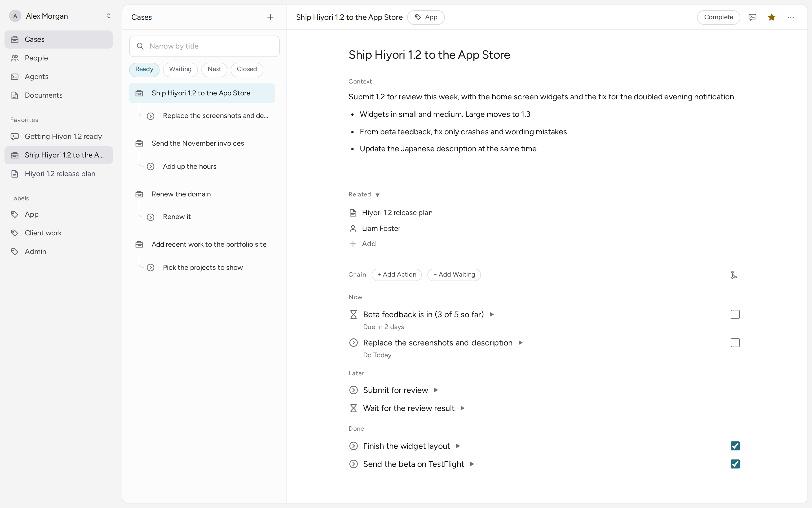The height and width of the screenshot is (508, 812).
Task: Expand Beta feedback is in details arrow
Action: click(x=491, y=314)
